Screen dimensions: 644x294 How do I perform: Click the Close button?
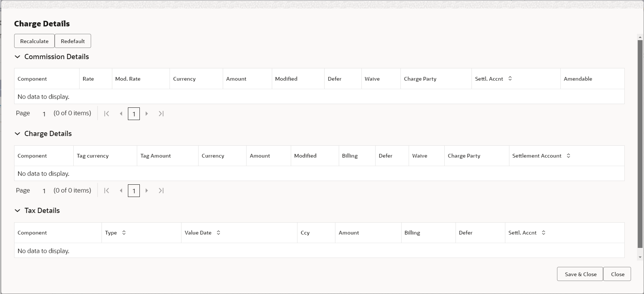617,274
